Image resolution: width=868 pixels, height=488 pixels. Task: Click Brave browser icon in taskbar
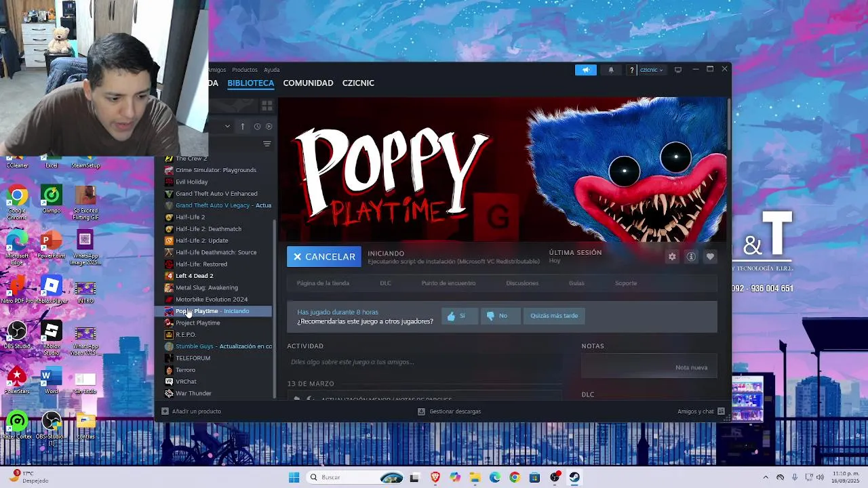(x=435, y=477)
